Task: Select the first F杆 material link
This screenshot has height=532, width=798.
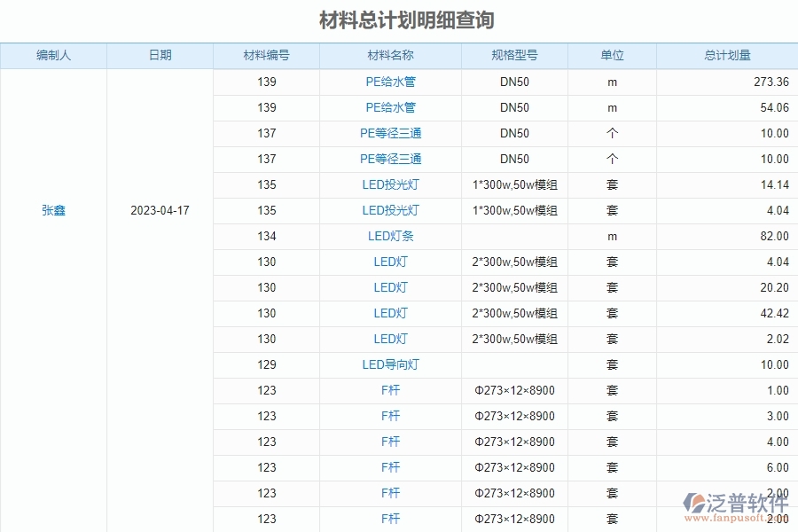Action: point(391,390)
